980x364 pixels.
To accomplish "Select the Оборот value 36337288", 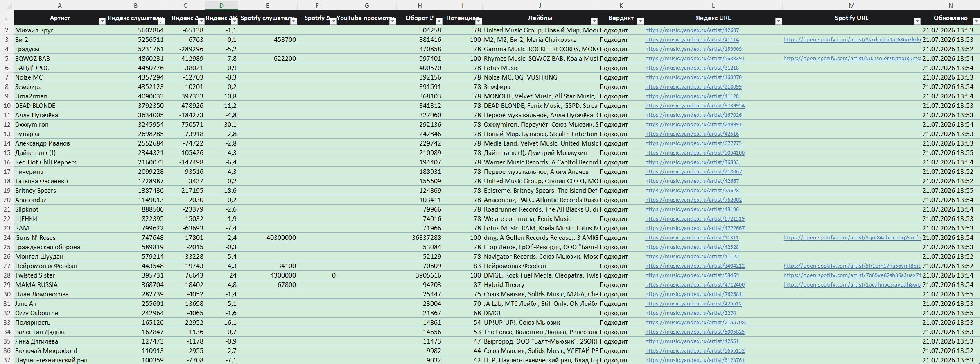I will click(x=420, y=237).
